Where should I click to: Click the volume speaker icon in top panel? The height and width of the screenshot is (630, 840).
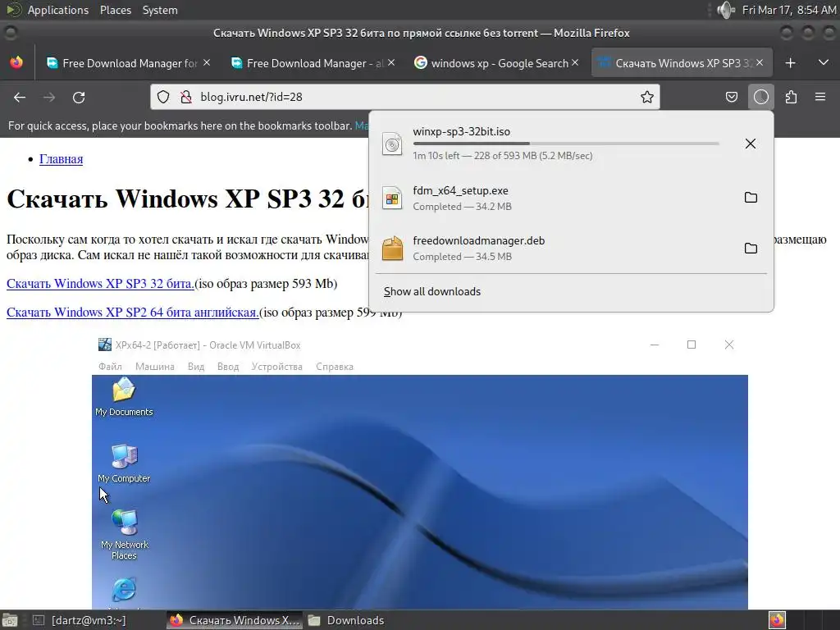coord(726,10)
